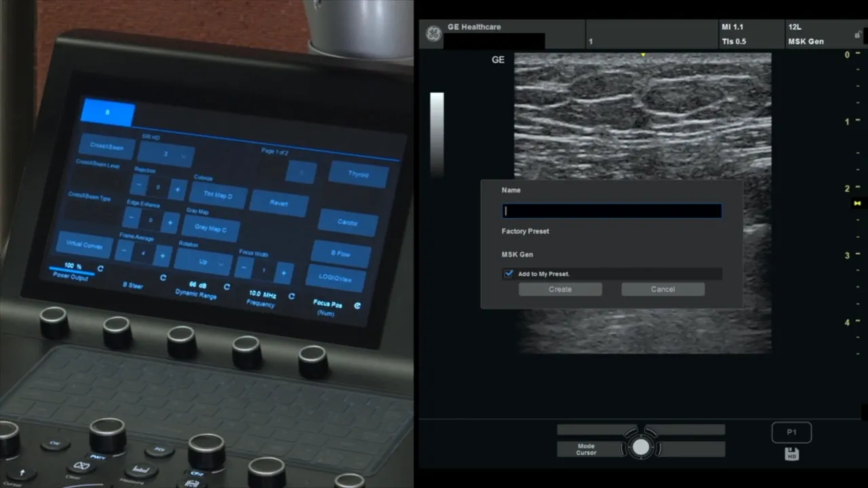The width and height of the screenshot is (868, 488).
Task: Click the reset arrow beside Power Output
Action: 100,270
